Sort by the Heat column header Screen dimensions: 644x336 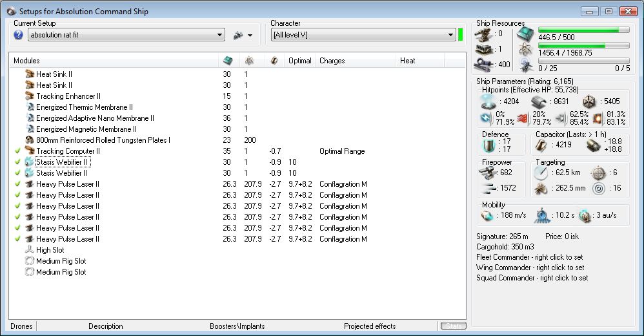[x=420, y=61]
